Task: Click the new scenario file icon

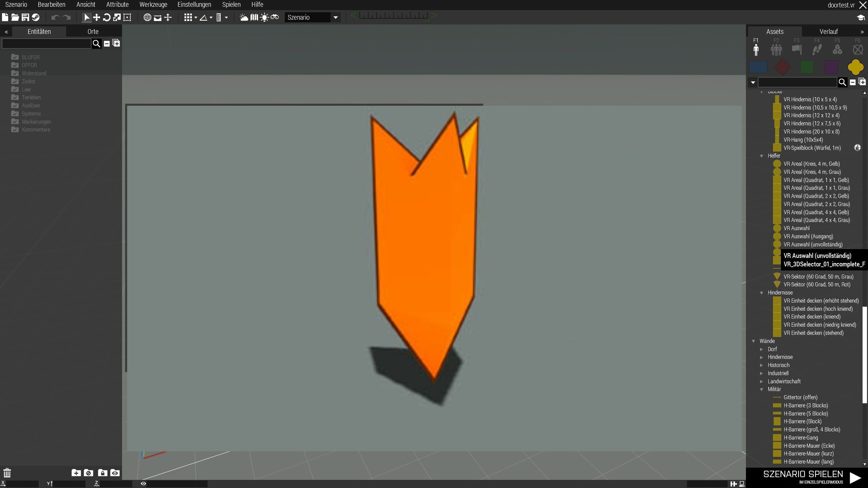Action: click(x=5, y=17)
